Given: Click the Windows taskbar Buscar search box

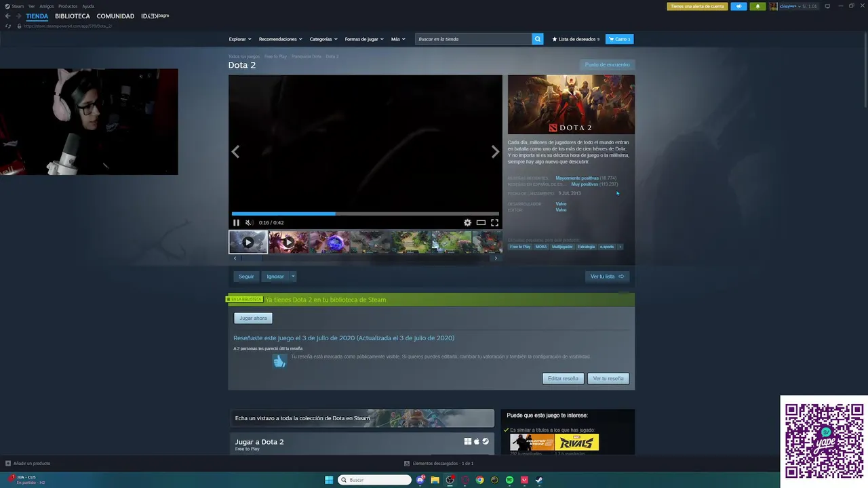Looking at the screenshot, I should point(375,480).
